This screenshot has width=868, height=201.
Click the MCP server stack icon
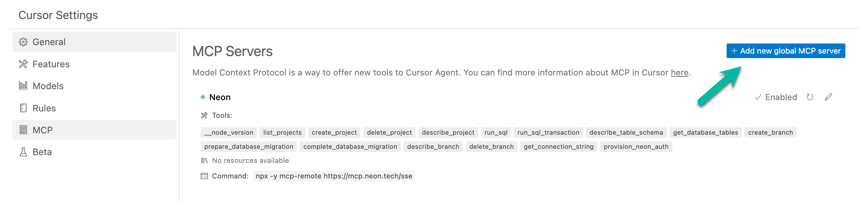click(x=23, y=130)
